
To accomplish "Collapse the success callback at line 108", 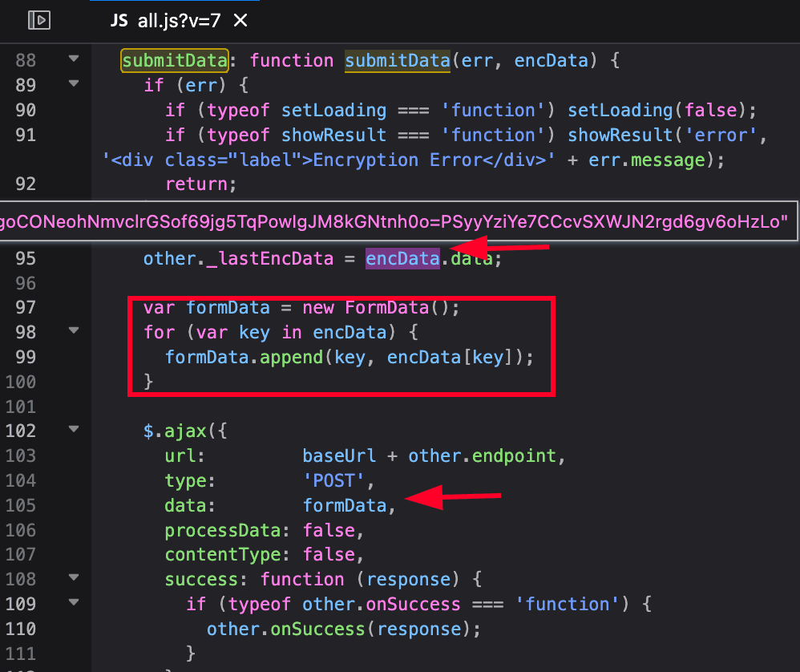I will [x=75, y=578].
